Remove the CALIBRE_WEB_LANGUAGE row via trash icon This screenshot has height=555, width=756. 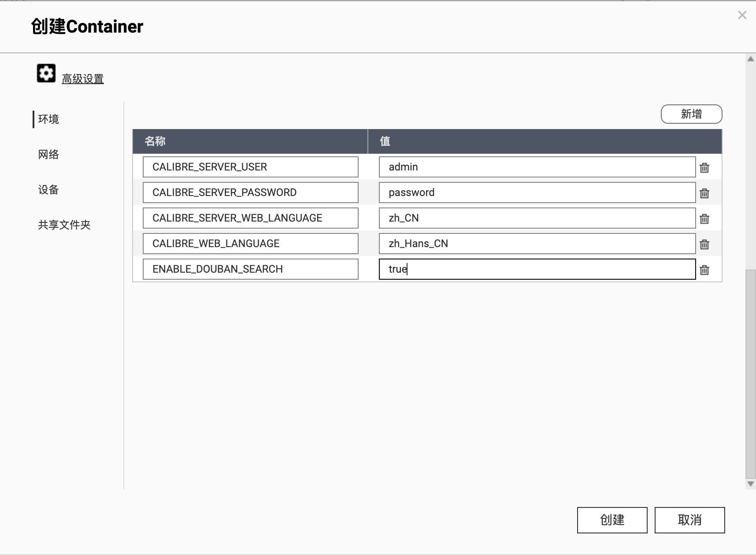[x=704, y=244]
